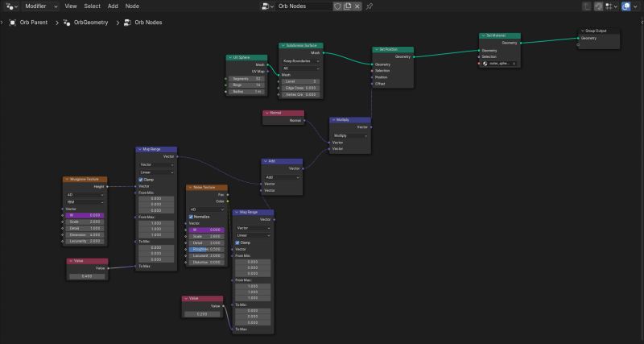Adjust the Roughness slider in Noise Texture

click(x=207, y=249)
